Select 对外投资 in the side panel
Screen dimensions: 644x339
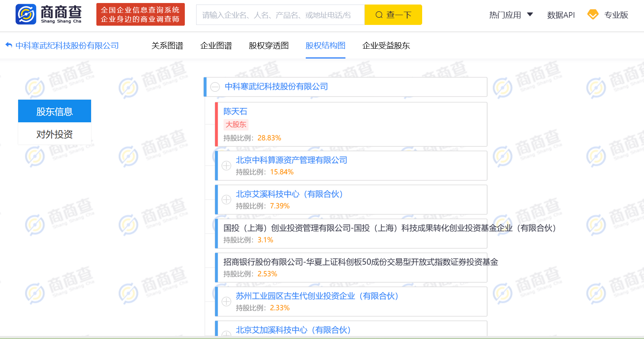tap(54, 134)
